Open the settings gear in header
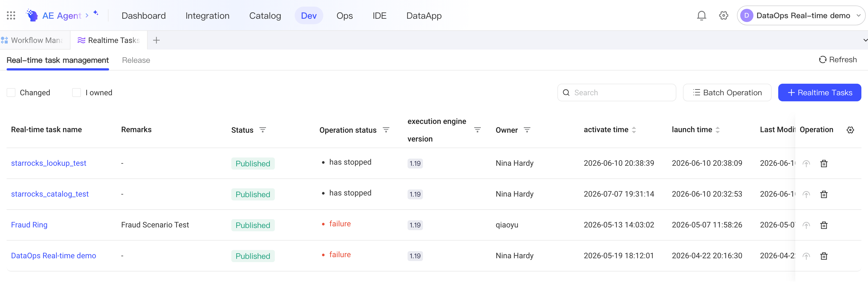Viewport: 868px width, 288px height. [x=723, y=15]
